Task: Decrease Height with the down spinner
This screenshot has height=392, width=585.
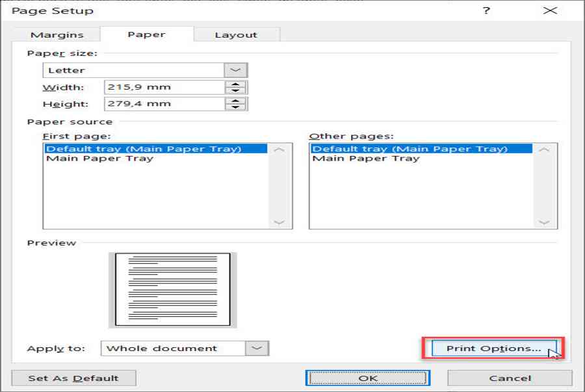Action: pyautogui.click(x=235, y=107)
